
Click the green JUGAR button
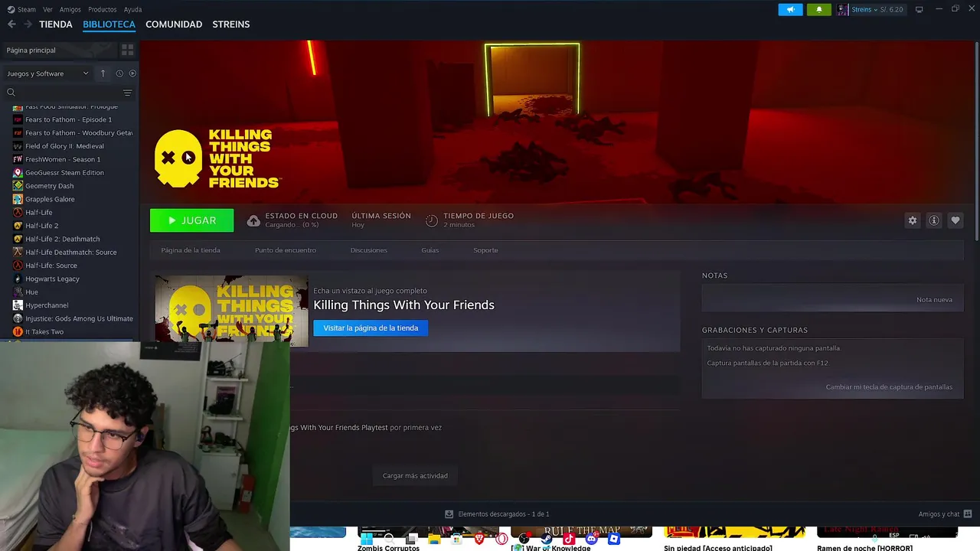click(192, 220)
